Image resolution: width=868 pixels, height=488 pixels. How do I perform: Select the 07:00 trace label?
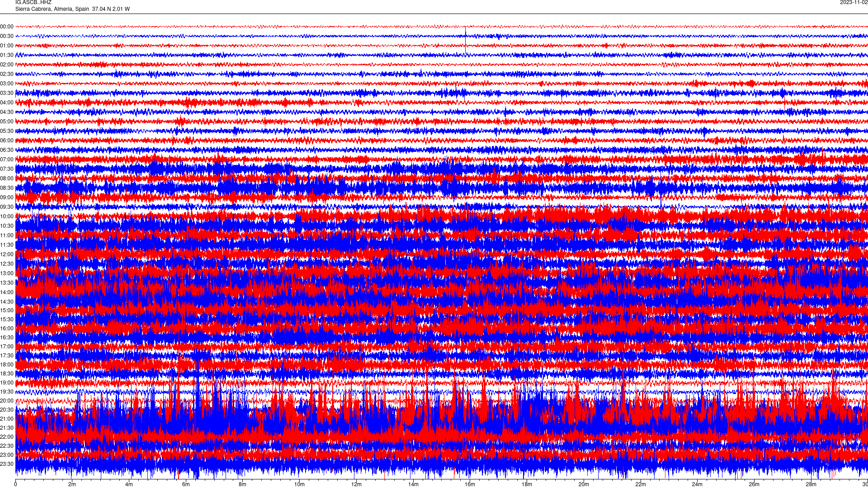pyautogui.click(x=7, y=160)
